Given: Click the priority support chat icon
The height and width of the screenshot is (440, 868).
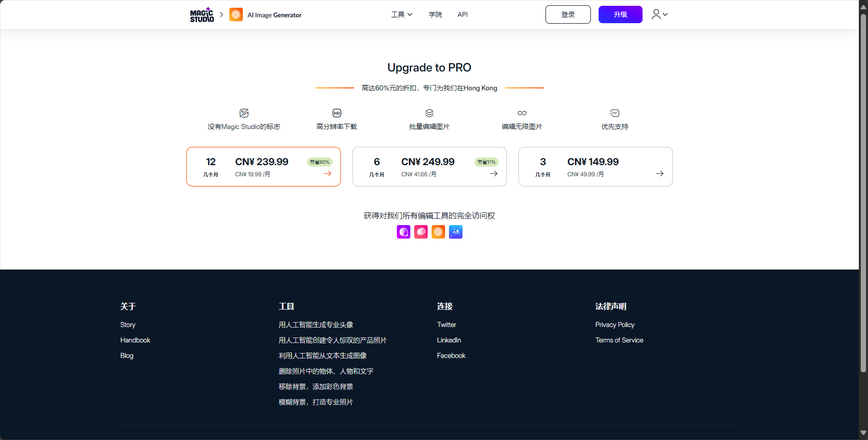Looking at the screenshot, I should coord(615,113).
